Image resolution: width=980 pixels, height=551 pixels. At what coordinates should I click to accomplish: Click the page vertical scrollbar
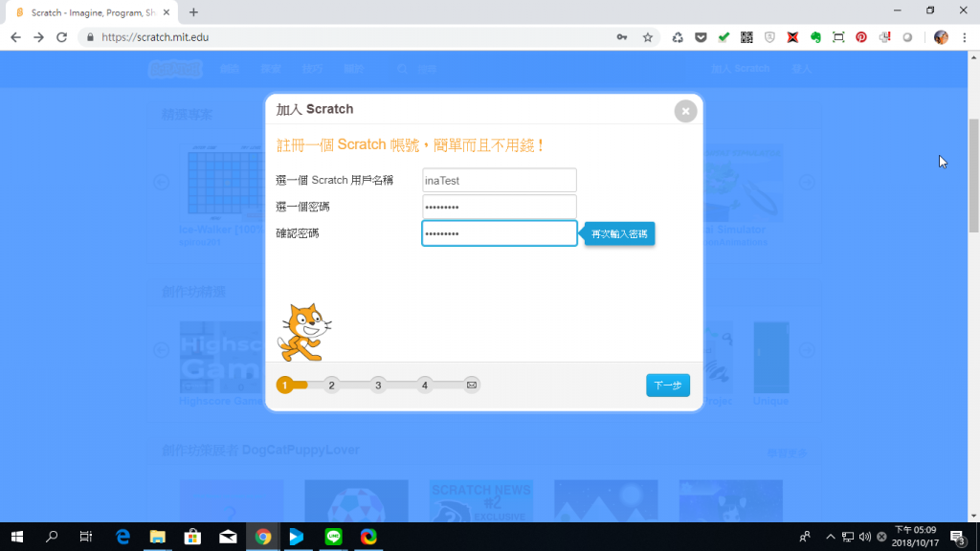pyautogui.click(x=973, y=175)
